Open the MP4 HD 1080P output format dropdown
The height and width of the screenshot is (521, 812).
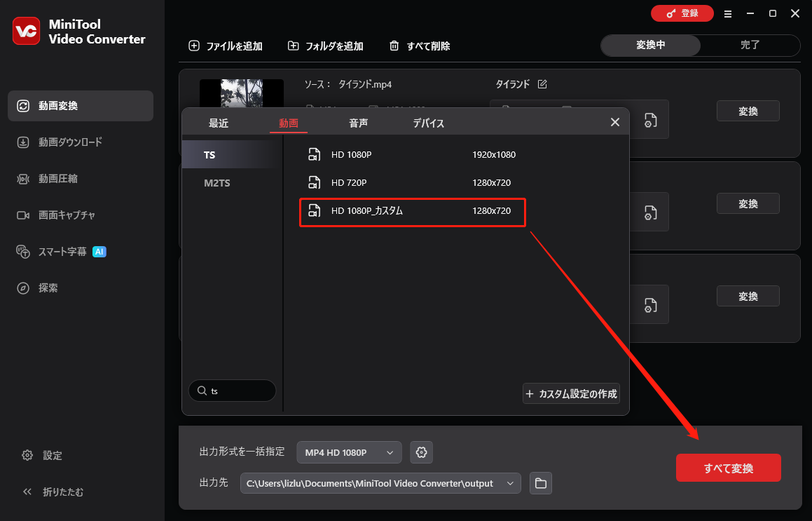(x=348, y=452)
